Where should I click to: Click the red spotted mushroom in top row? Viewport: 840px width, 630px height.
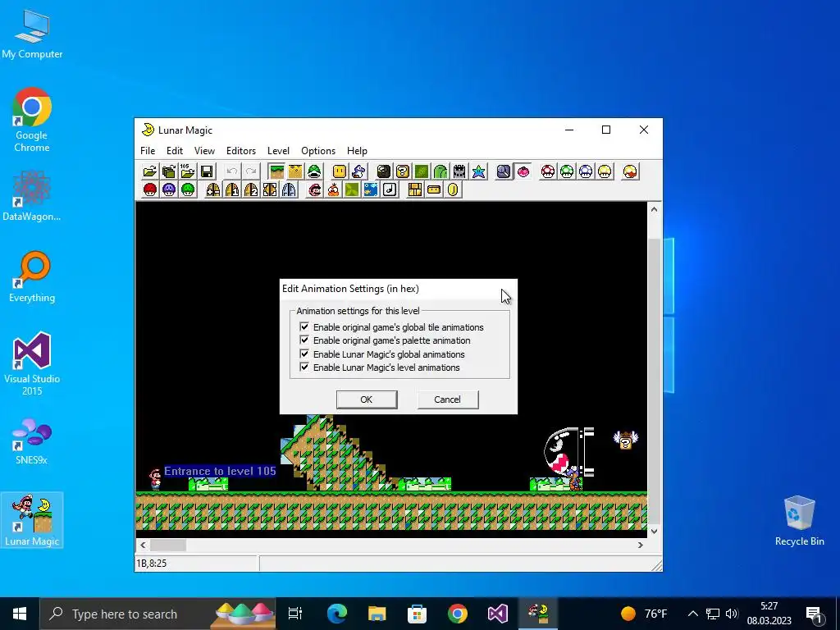pyautogui.click(x=548, y=171)
